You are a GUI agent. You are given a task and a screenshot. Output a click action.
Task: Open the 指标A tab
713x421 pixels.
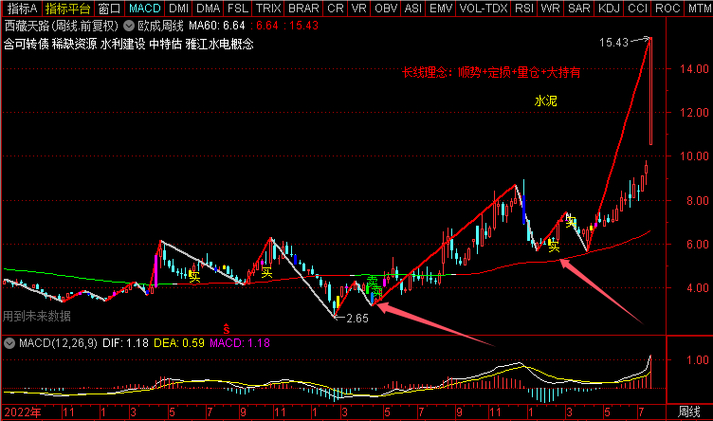(20, 8)
